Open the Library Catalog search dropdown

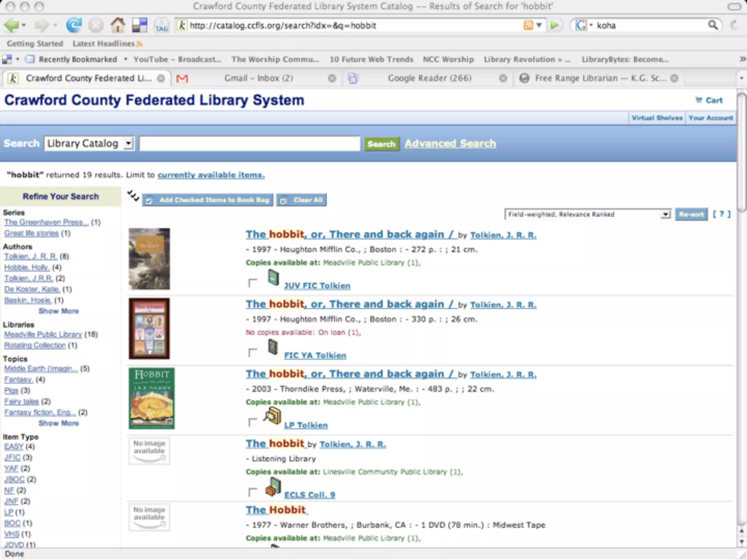point(89,144)
